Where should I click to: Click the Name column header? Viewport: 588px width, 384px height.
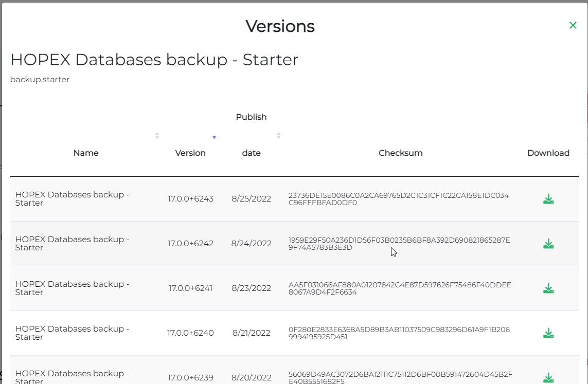(86, 153)
